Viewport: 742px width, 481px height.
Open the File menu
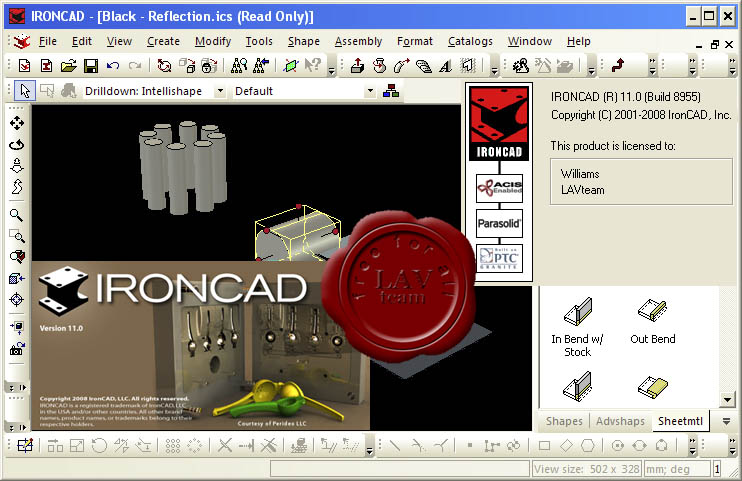point(47,42)
